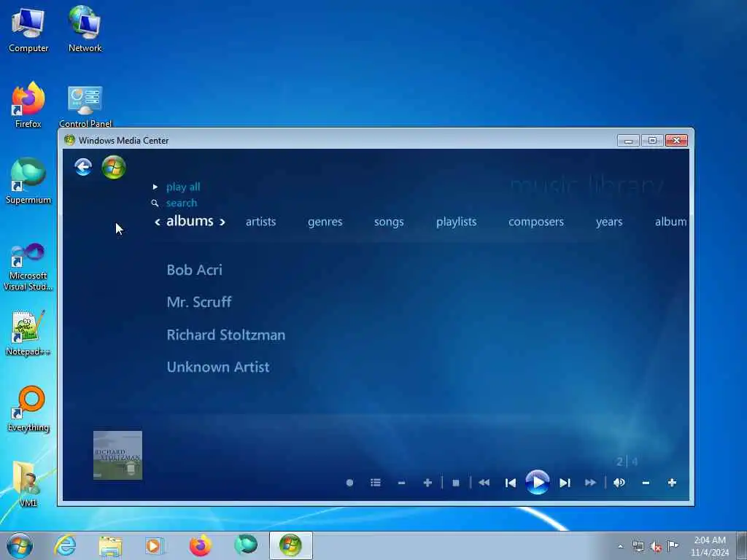Click channel down minus button
Image resolution: width=747 pixels, height=560 pixels.
402,483
